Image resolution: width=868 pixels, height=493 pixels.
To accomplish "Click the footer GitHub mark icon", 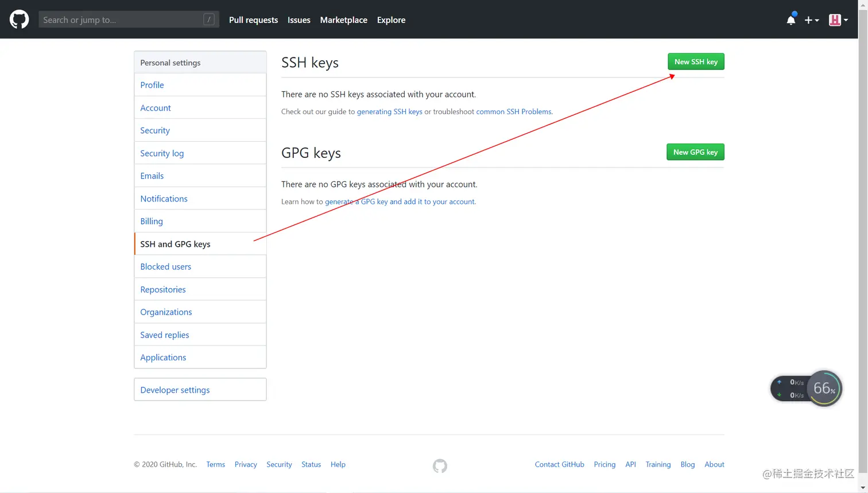I will (440, 465).
